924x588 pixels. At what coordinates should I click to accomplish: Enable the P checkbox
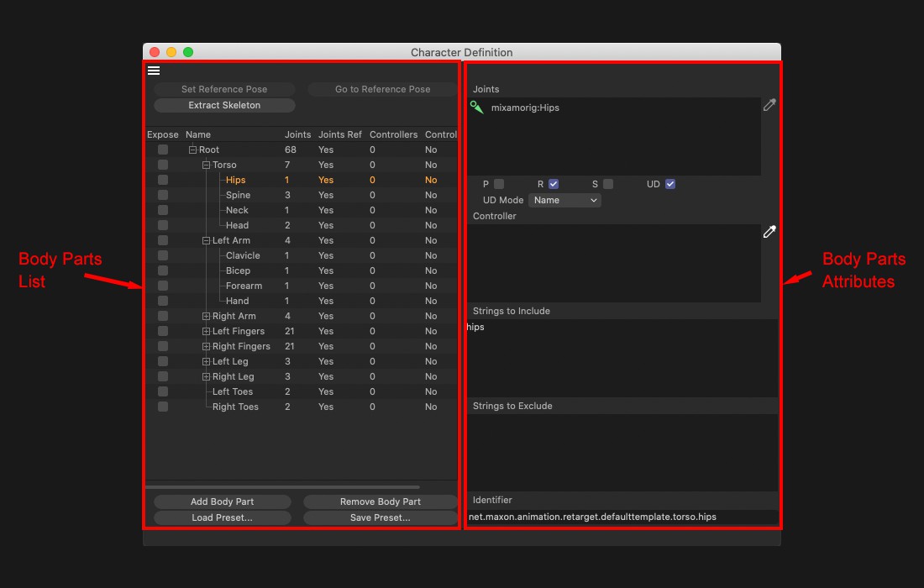[499, 184]
